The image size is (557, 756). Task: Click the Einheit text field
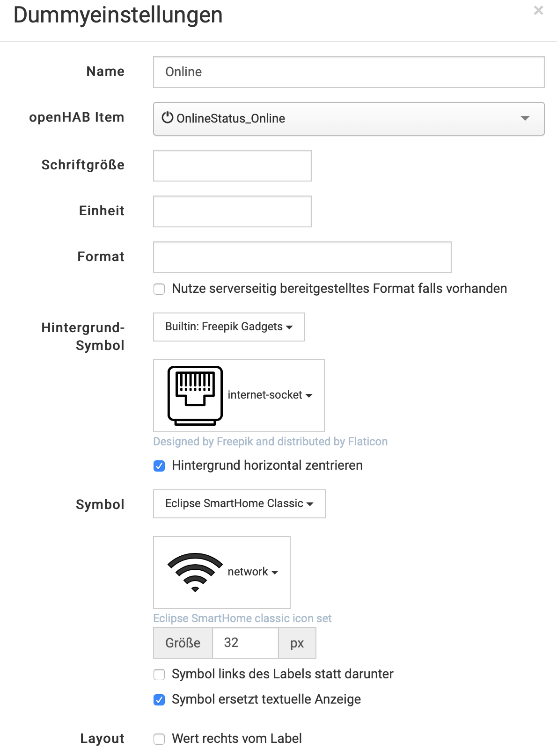tap(232, 211)
